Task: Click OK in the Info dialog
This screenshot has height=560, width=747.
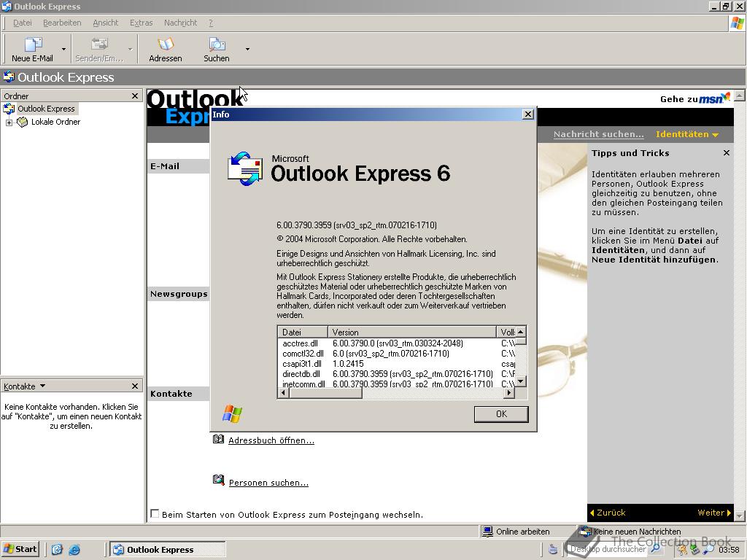Action: pos(501,414)
